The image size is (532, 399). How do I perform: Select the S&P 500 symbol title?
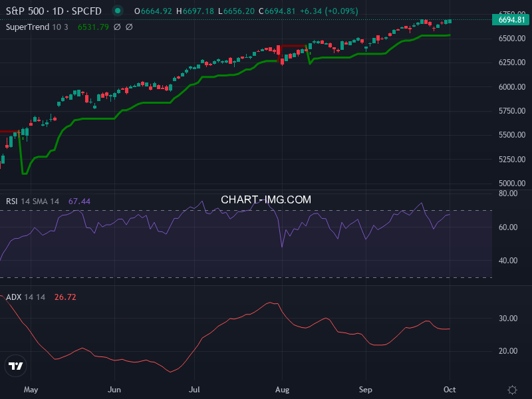53,11
